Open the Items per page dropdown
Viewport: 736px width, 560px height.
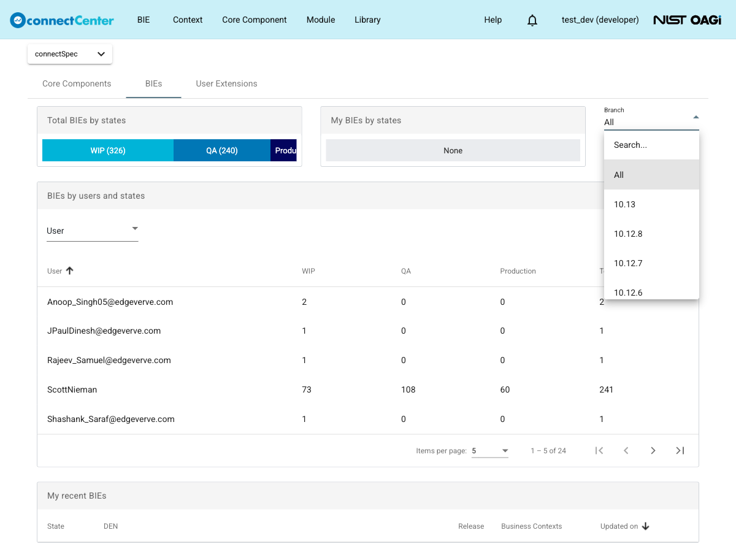pos(490,451)
